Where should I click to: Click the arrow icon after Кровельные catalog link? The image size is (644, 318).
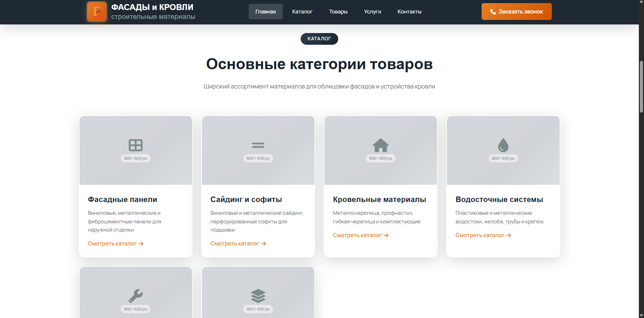[x=386, y=235]
